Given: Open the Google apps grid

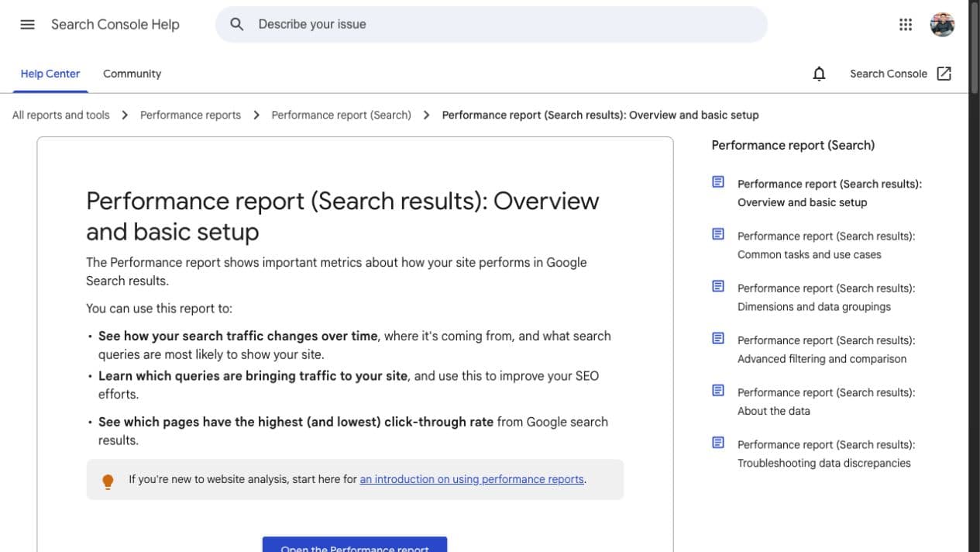Looking at the screenshot, I should [906, 24].
